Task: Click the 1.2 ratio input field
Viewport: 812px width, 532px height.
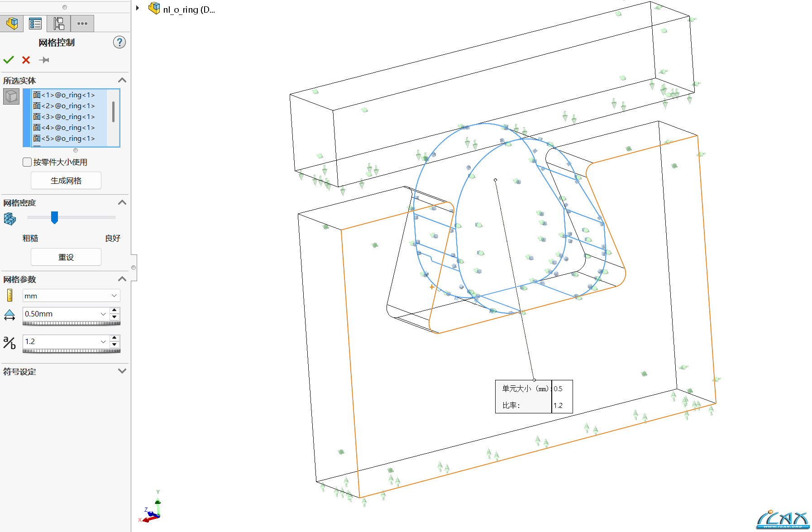Action: (x=61, y=341)
